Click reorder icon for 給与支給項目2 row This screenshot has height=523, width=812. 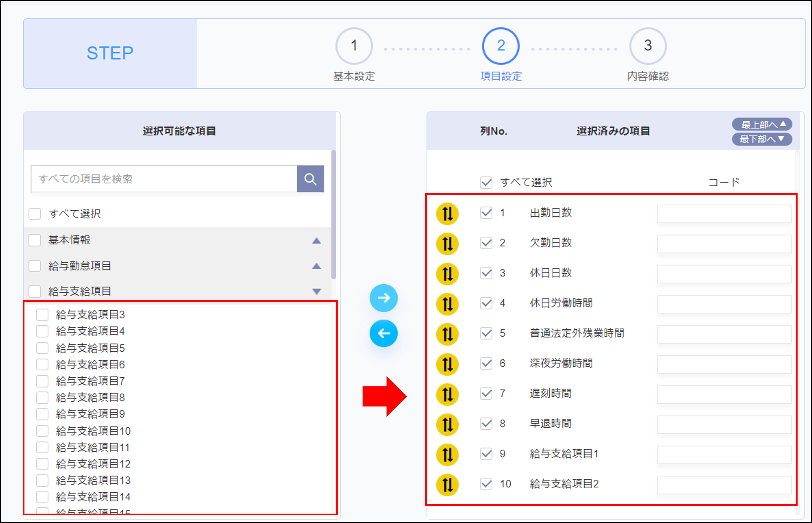coord(447,485)
